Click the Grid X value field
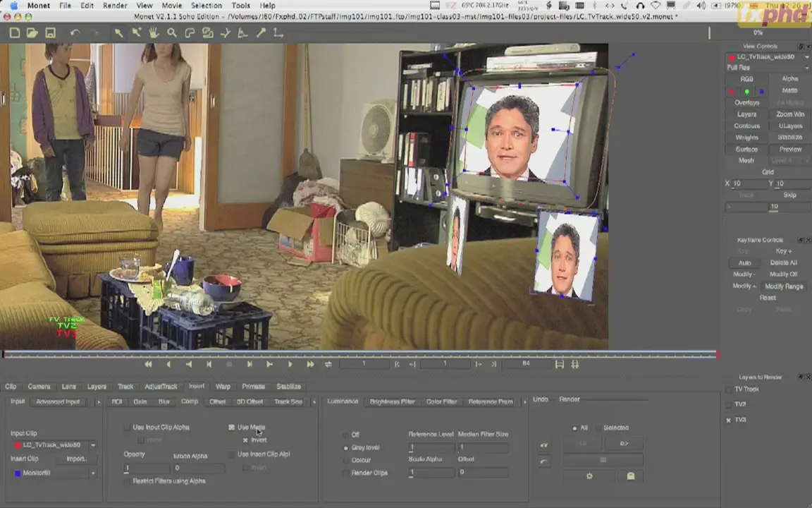The image size is (812, 508). point(749,184)
